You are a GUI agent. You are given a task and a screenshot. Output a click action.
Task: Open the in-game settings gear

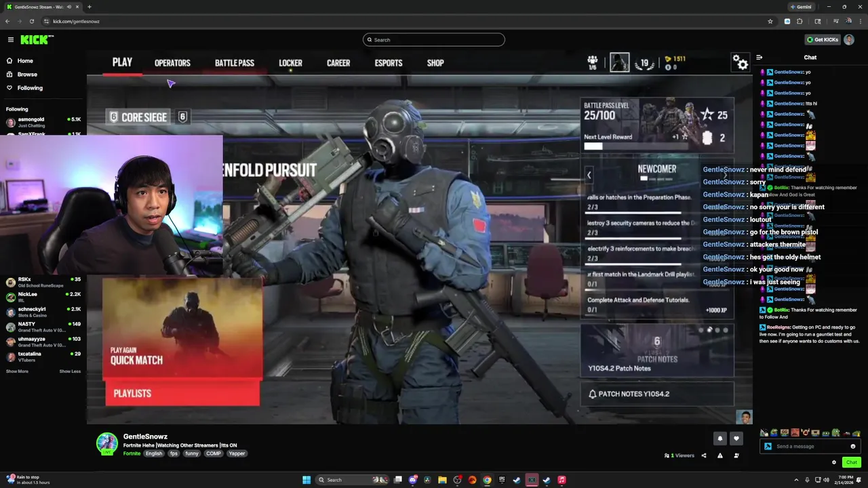pos(741,63)
